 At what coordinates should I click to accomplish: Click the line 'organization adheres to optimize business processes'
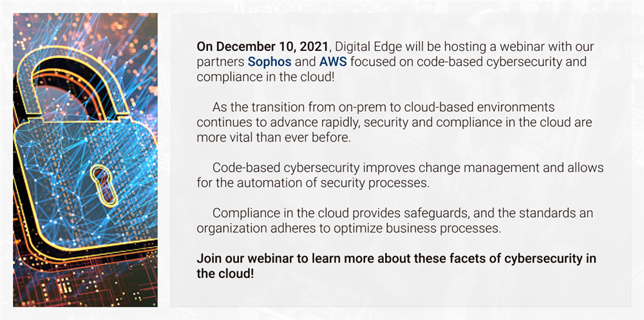click(x=349, y=229)
